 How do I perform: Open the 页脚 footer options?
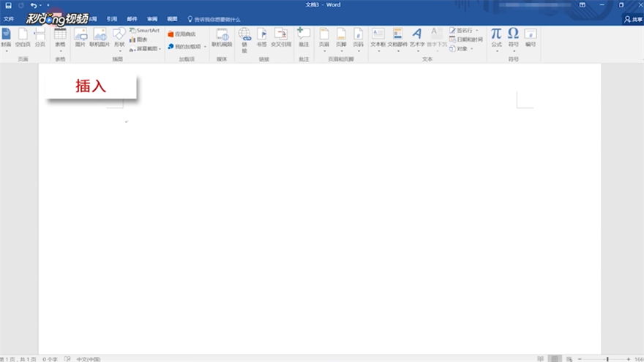point(341,39)
